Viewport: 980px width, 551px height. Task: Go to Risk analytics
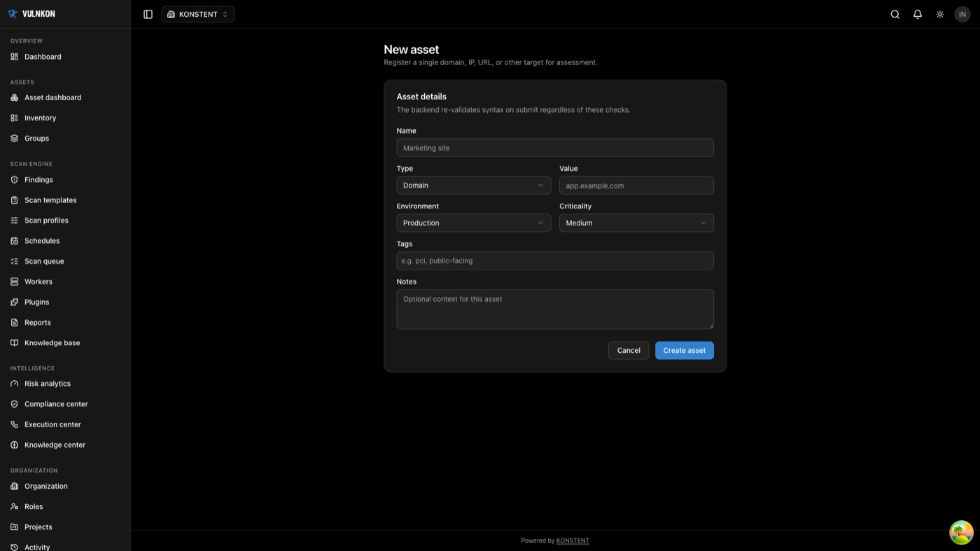(x=65, y=384)
